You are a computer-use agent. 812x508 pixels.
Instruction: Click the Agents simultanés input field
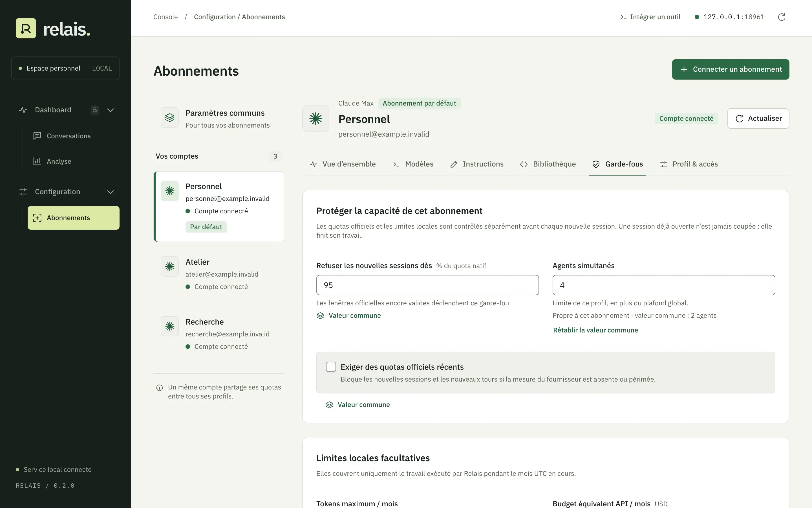[x=663, y=285]
